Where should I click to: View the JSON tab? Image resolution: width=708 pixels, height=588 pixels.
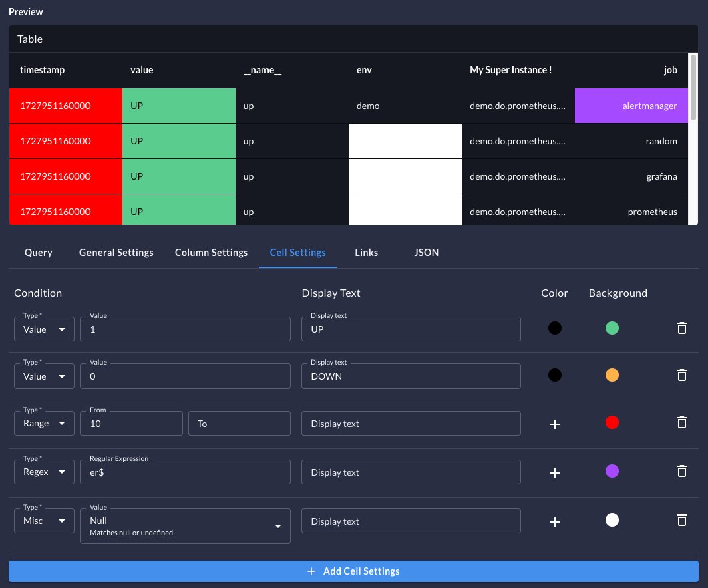(x=427, y=253)
